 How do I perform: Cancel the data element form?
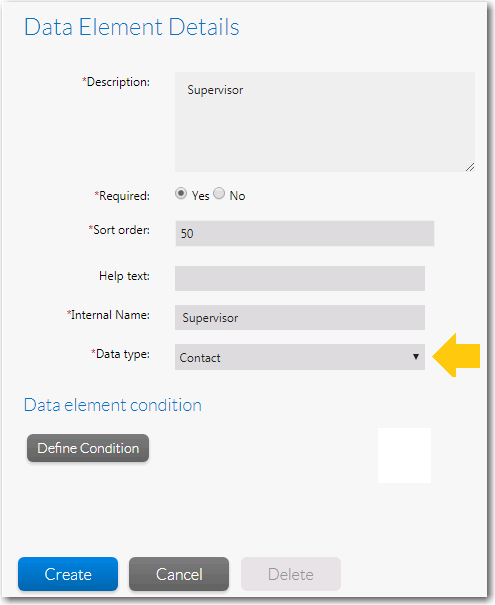pyautogui.click(x=179, y=574)
